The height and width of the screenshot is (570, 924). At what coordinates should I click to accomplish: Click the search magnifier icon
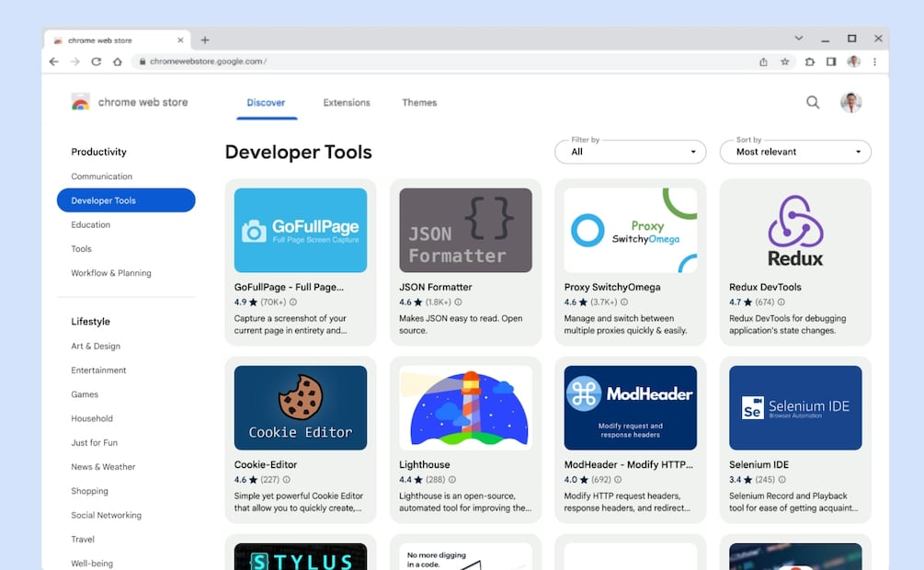click(x=813, y=103)
